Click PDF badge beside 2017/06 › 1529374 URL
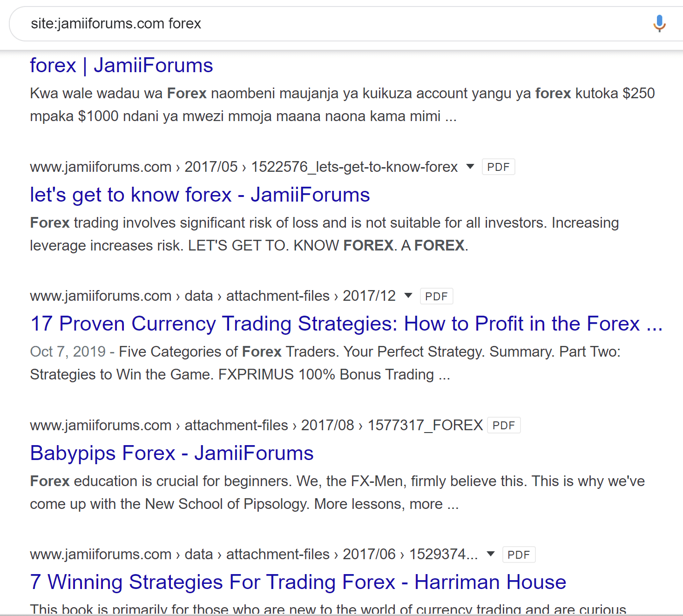Image resolution: width=683 pixels, height=616 pixels. 519,555
